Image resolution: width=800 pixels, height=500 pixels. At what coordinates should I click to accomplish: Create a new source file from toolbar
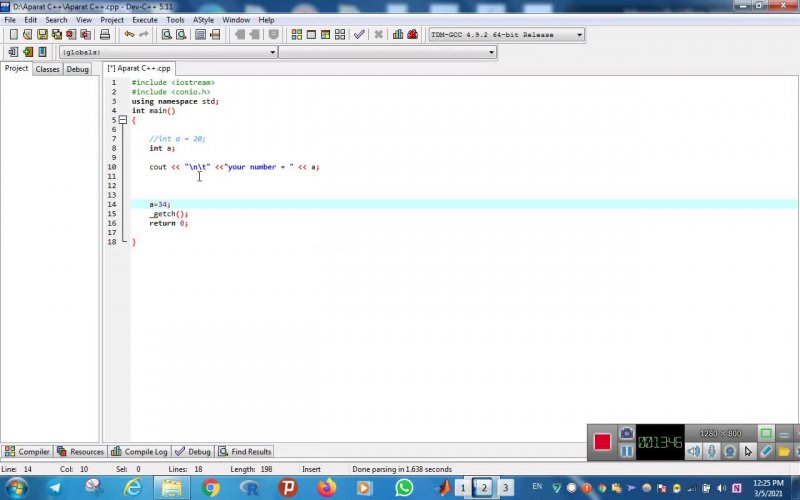[14, 35]
